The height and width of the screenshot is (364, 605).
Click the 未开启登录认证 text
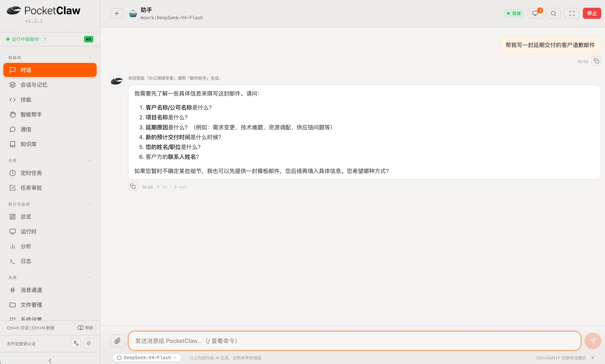pos(21,344)
